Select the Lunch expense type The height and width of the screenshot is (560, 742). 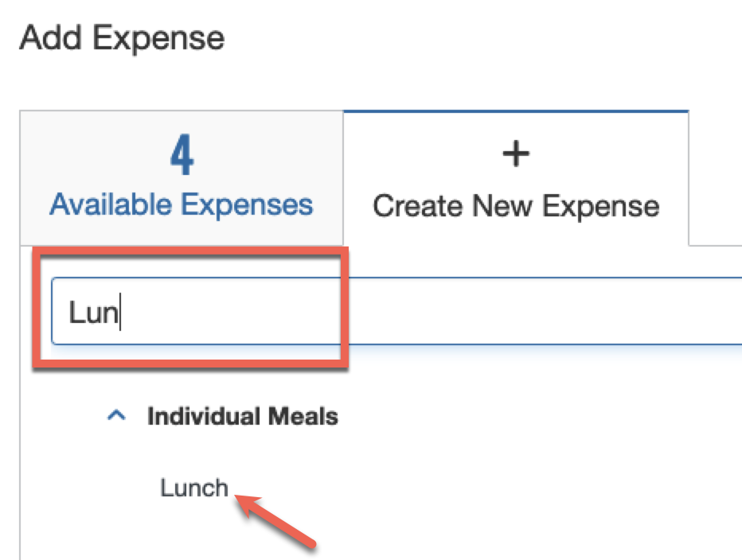(194, 488)
